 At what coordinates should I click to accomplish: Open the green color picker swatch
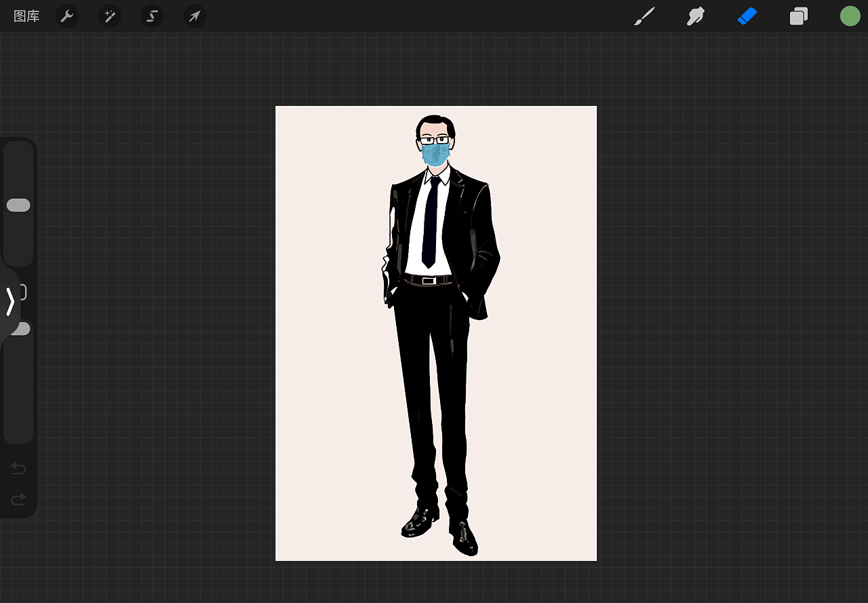coord(850,16)
